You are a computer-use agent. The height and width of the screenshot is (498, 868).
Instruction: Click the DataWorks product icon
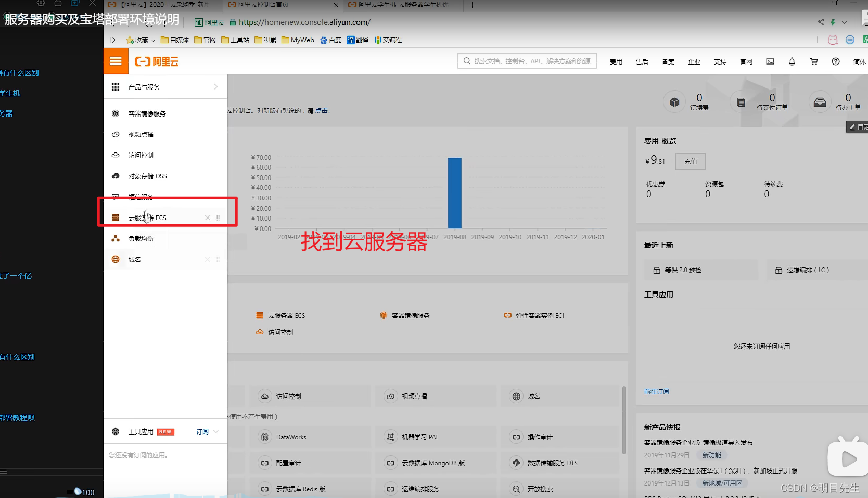(265, 437)
